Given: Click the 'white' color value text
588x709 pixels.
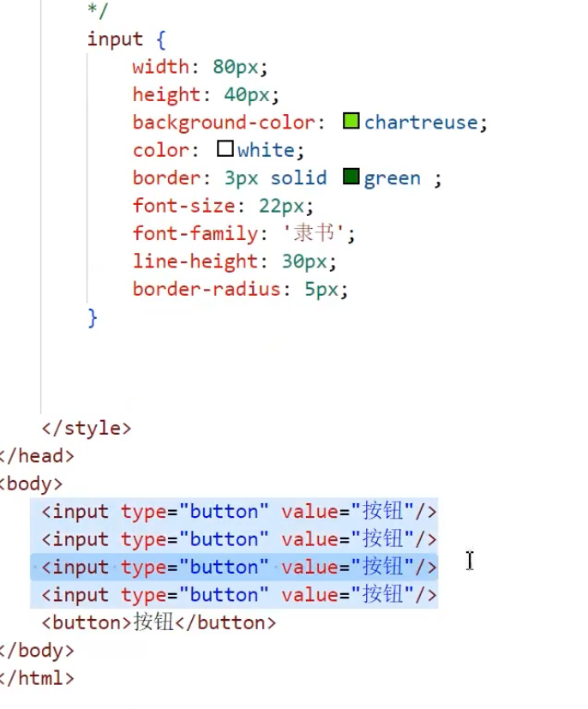Looking at the screenshot, I should tap(267, 150).
